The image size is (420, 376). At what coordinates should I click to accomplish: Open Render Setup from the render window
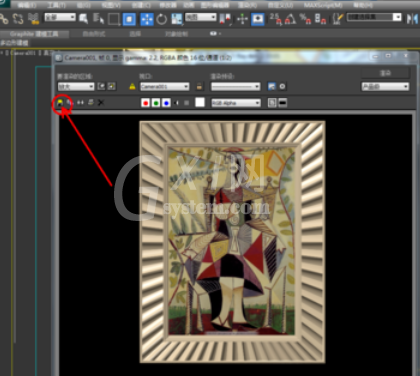click(272, 87)
